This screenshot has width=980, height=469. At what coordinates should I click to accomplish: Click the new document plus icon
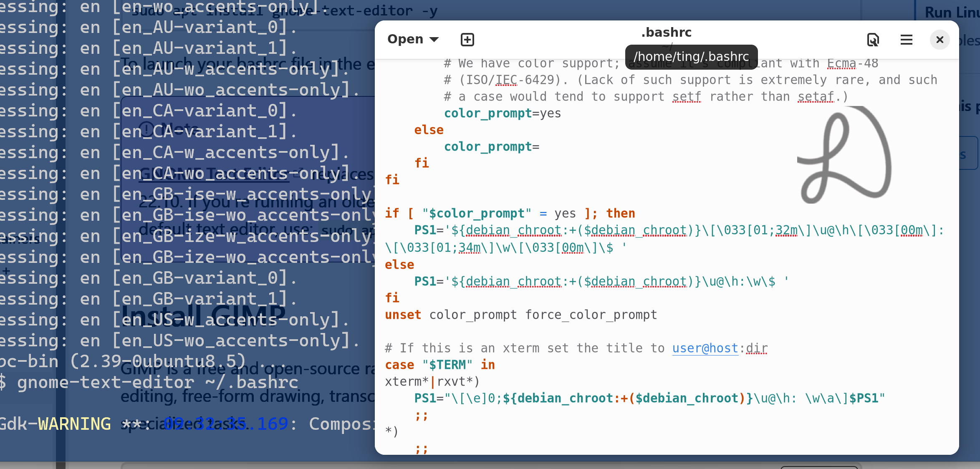(x=467, y=40)
